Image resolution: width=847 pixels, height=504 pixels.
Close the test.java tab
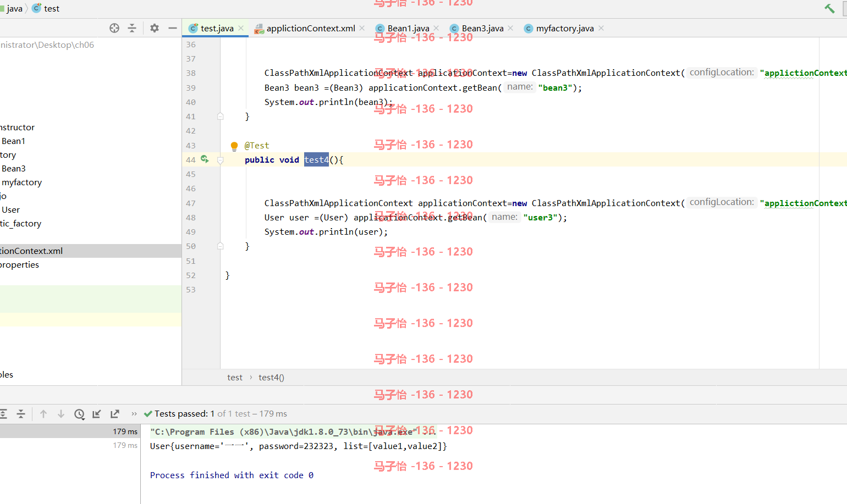tap(241, 28)
